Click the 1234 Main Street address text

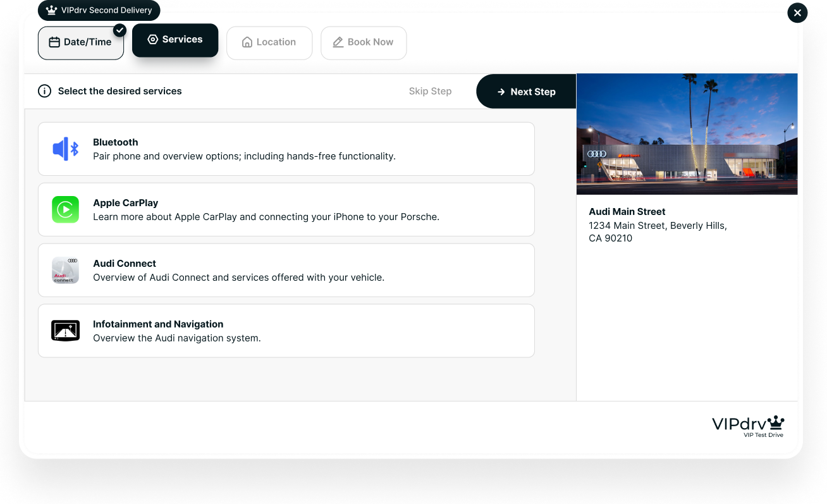click(x=658, y=232)
